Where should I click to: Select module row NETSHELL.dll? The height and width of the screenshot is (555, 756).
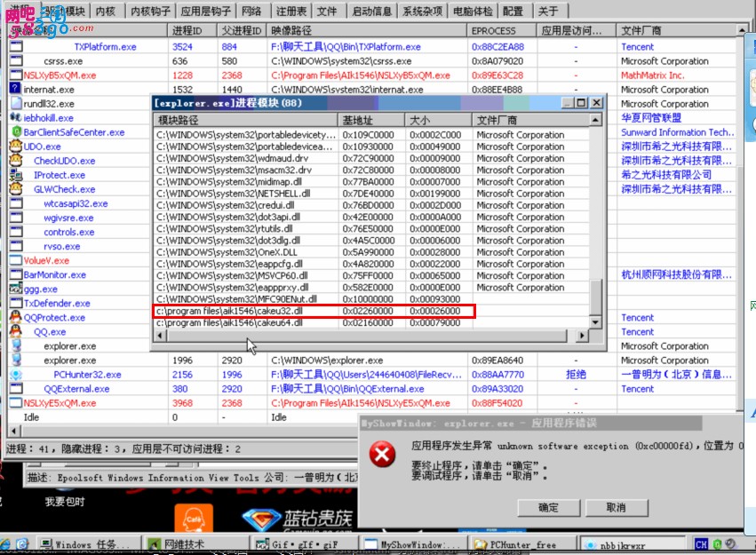coord(371,194)
